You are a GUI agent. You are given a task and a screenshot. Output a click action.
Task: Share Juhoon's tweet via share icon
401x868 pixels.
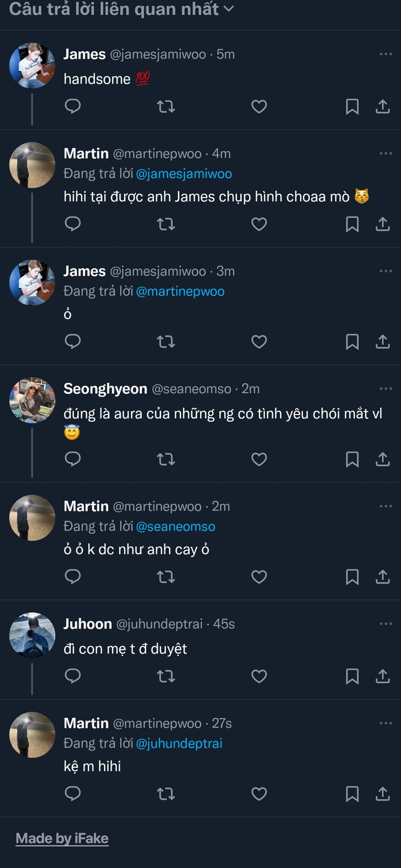(x=382, y=676)
